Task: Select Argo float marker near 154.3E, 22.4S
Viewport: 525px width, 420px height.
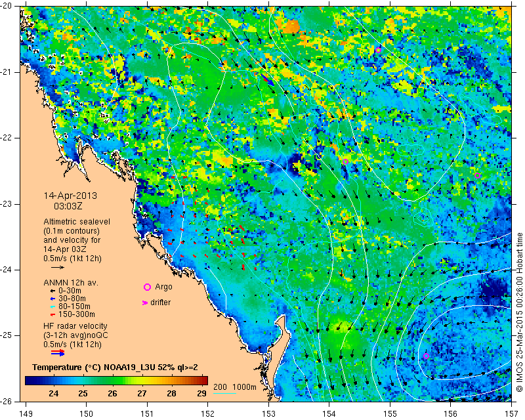Action: [x=346, y=162]
